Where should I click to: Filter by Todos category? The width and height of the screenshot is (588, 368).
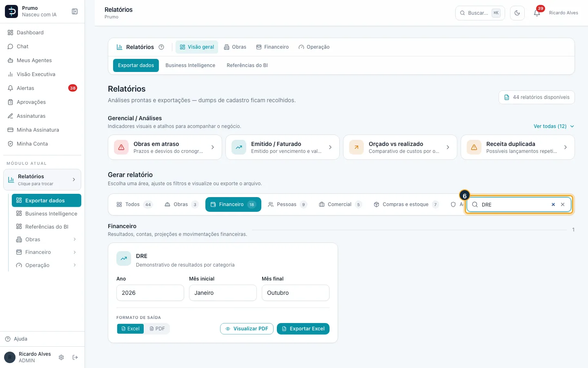(x=134, y=204)
